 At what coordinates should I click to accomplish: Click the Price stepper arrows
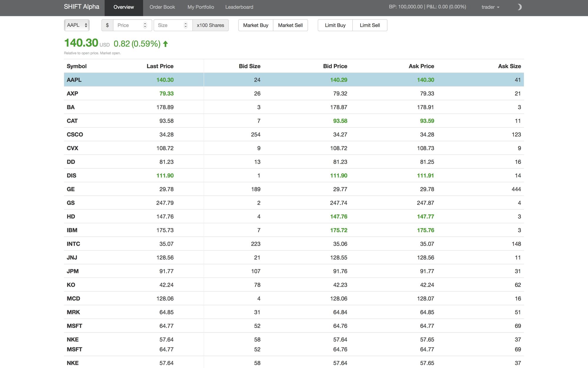[145, 25]
